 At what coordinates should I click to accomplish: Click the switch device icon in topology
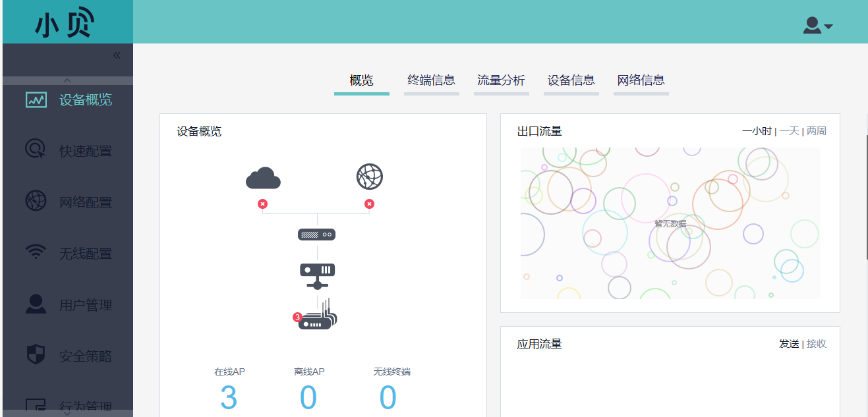(x=317, y=276)
